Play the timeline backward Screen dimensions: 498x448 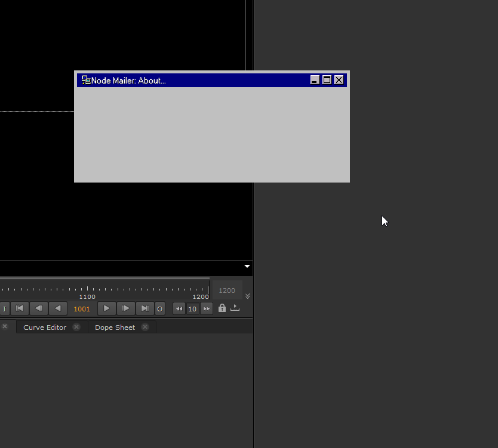pyautogui.click(x=58, y=308)
